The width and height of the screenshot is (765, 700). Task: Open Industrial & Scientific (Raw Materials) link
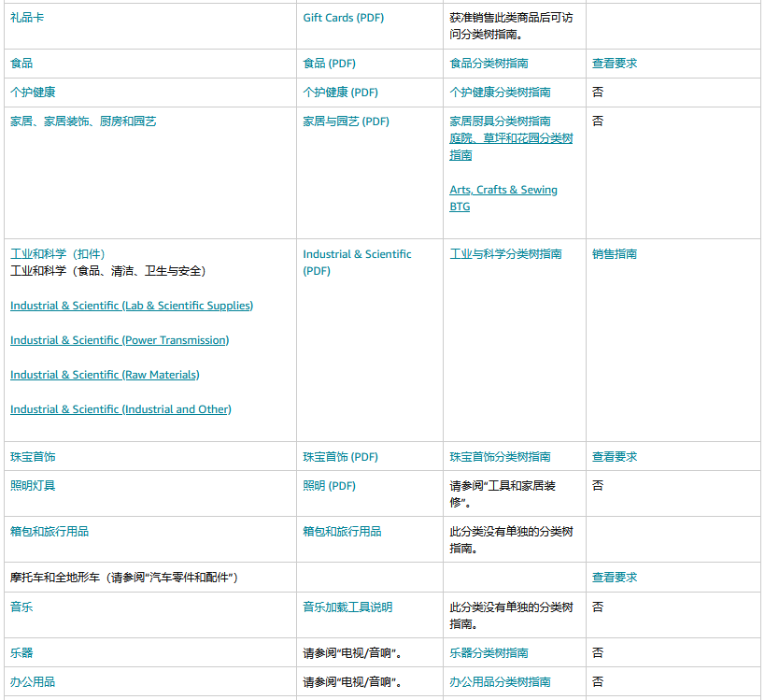point(105,375)
